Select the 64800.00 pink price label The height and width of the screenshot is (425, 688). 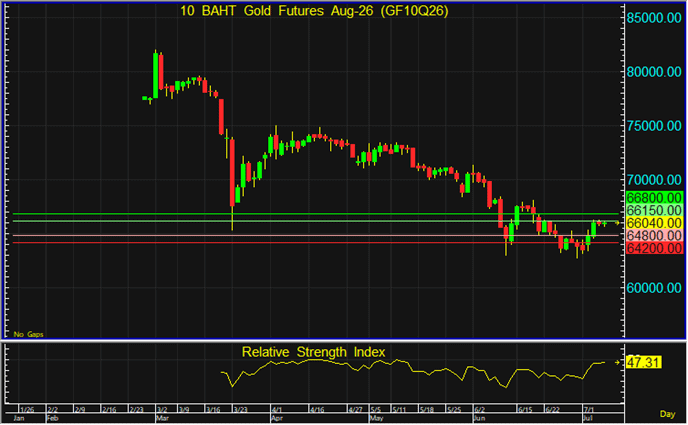654,235
